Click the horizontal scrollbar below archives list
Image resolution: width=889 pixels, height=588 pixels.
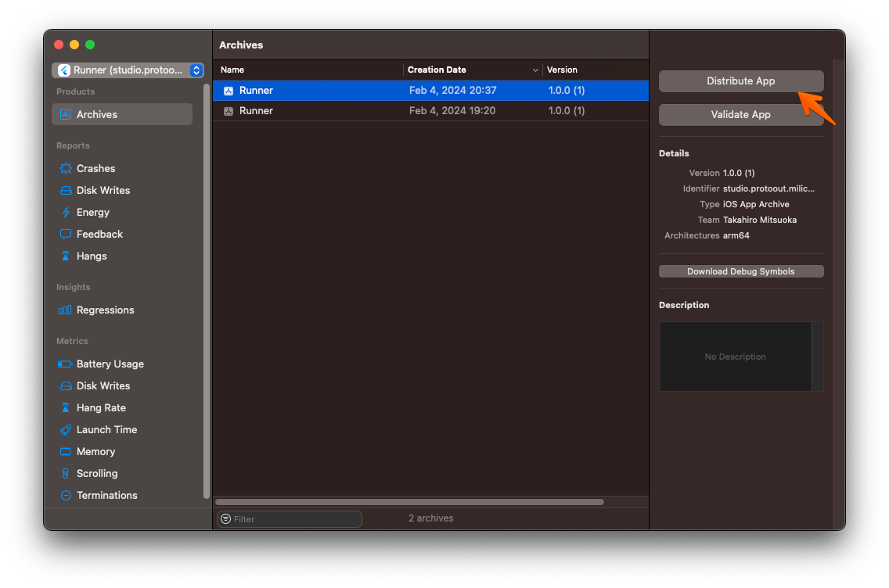(x=409, y=502)
